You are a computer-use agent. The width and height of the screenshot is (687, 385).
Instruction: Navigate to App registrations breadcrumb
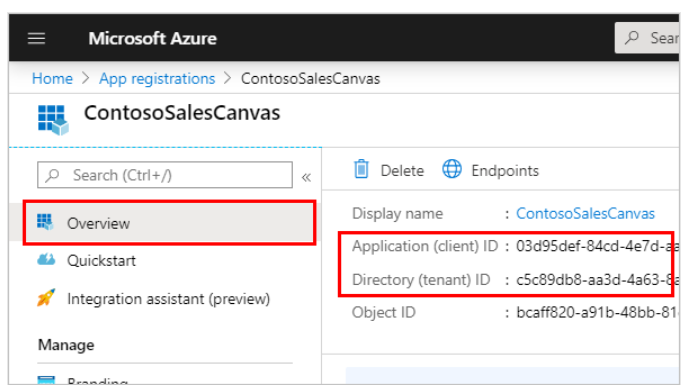tap(157, 79)
